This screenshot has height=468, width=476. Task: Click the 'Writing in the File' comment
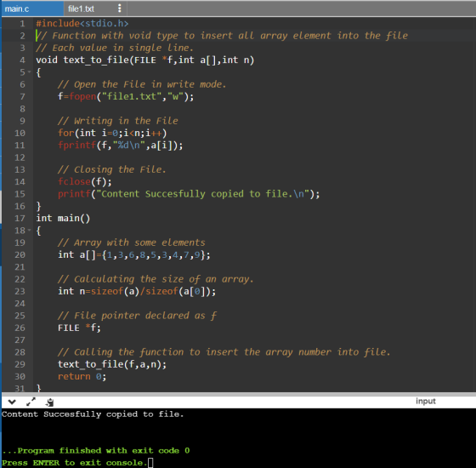[x=118, y=121]
